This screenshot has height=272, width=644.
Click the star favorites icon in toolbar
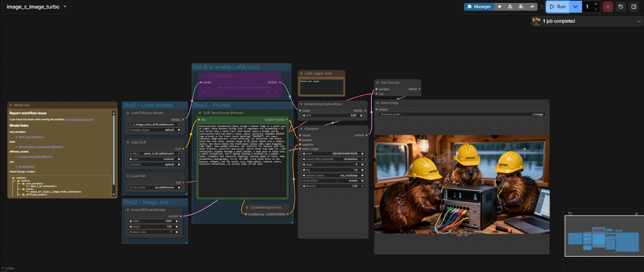pos(500,7)
